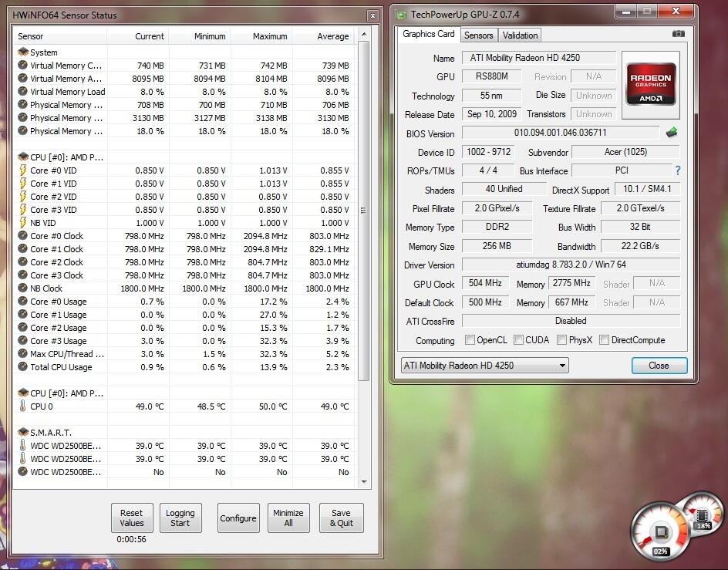Click the System group chip icon
The width and height of the screenshot is (728, 570).
(23, 52)
